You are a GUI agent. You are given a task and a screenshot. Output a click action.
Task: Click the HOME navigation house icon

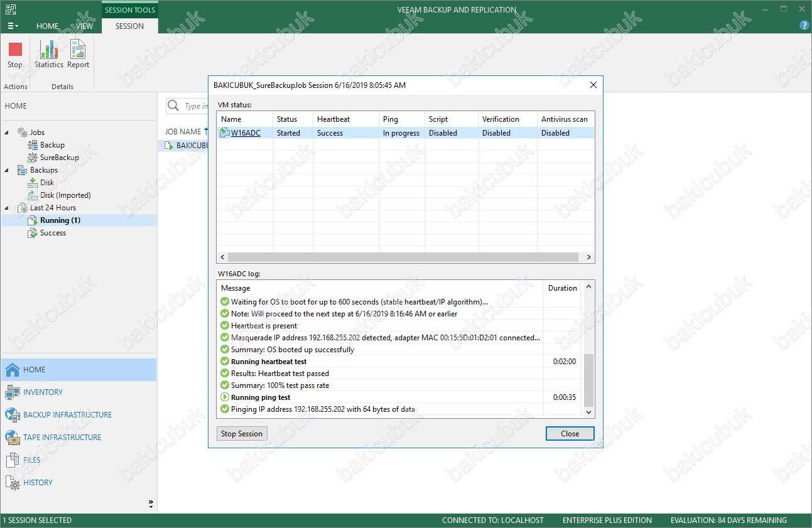[13, 370]
